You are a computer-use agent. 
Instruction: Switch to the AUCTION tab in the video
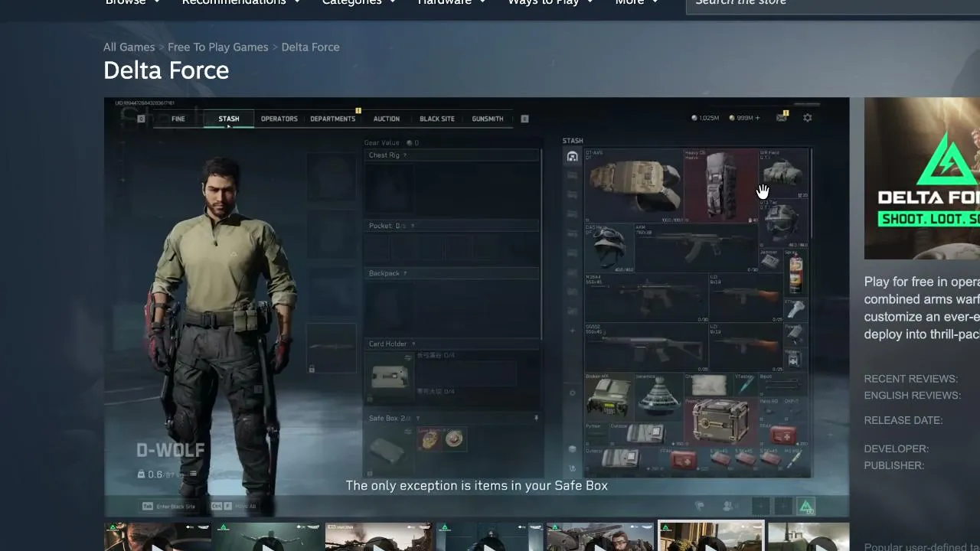pos(386,119)
